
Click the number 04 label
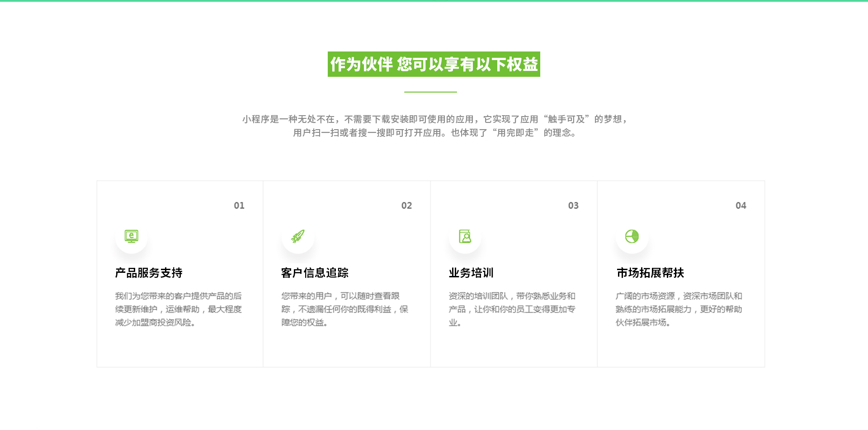[741, 206]
